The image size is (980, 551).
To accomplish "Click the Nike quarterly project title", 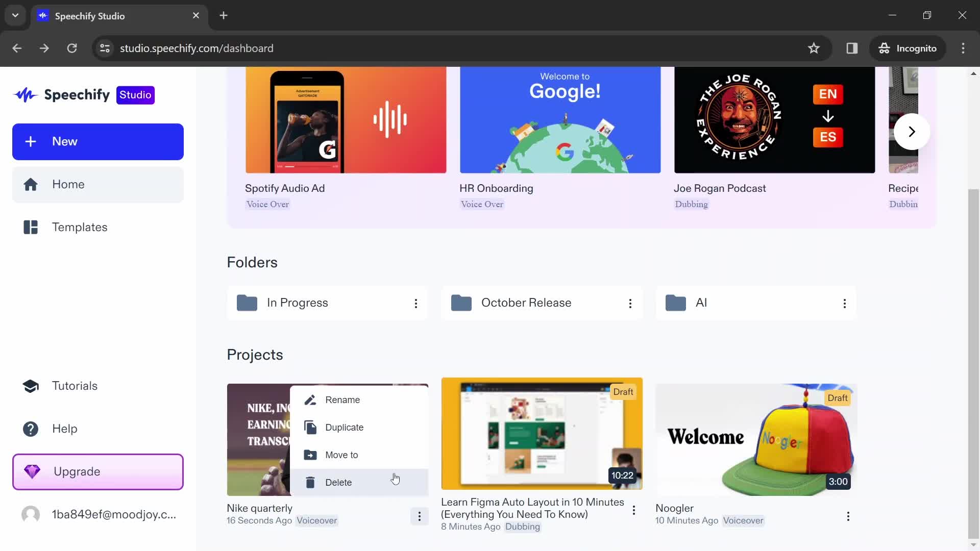I will tap(260, 509).
